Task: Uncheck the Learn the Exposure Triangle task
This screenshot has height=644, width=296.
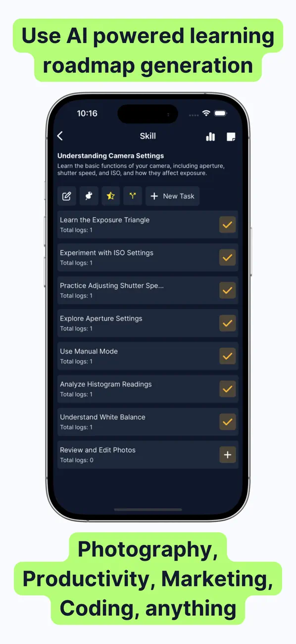Action: click(x=227, y=224)
